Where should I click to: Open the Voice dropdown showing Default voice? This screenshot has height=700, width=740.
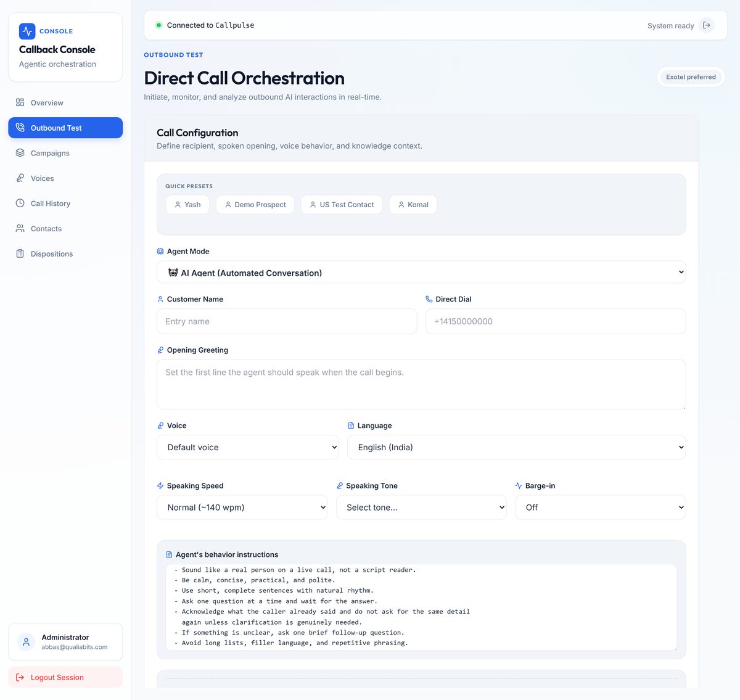[248, 447]
